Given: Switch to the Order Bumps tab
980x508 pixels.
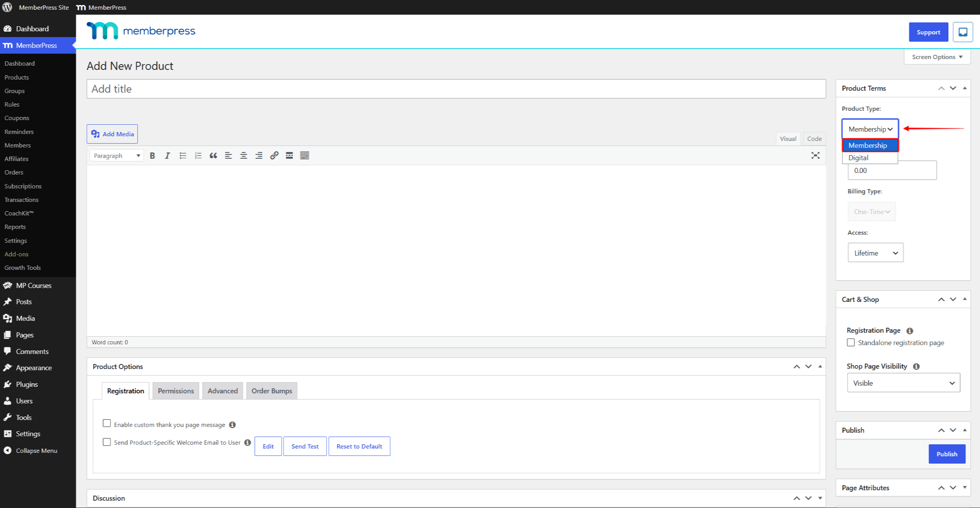Looking at the screenshot, I should [x=272, y=391].
